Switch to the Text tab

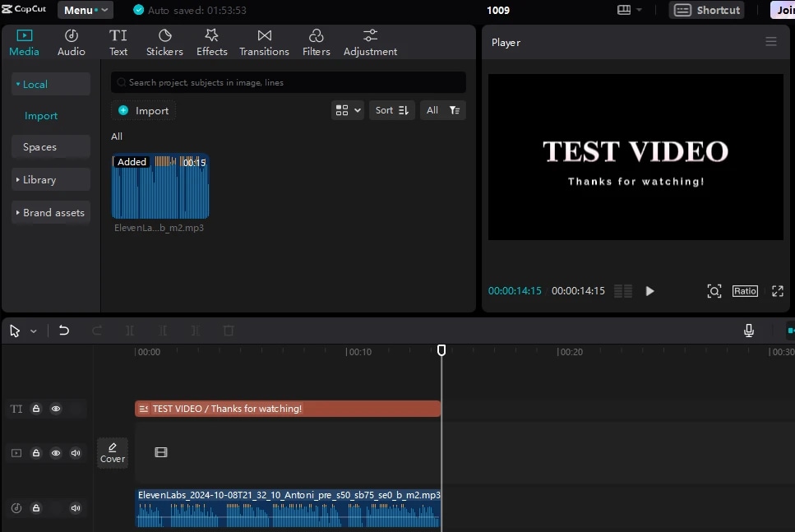pos(118,43)
